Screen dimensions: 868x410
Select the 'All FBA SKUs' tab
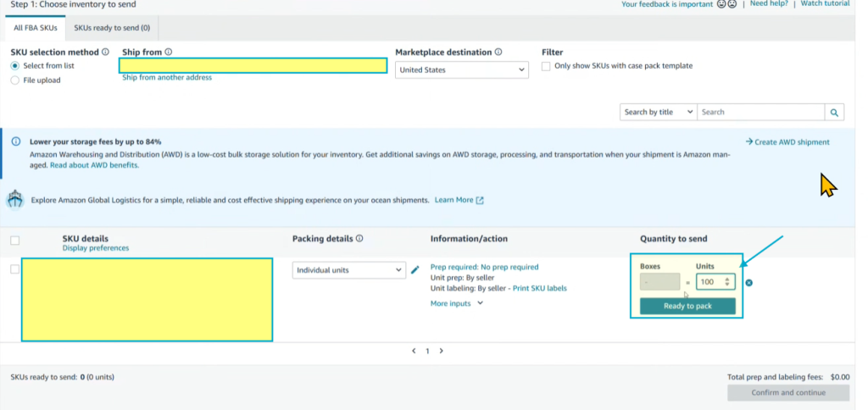point(35,28)
